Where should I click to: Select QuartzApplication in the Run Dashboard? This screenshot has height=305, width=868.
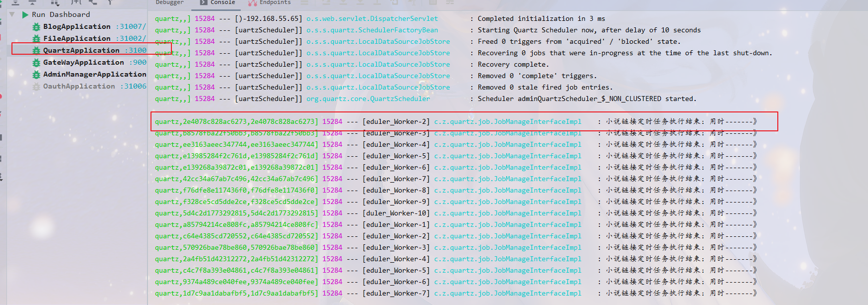(81, 50)
